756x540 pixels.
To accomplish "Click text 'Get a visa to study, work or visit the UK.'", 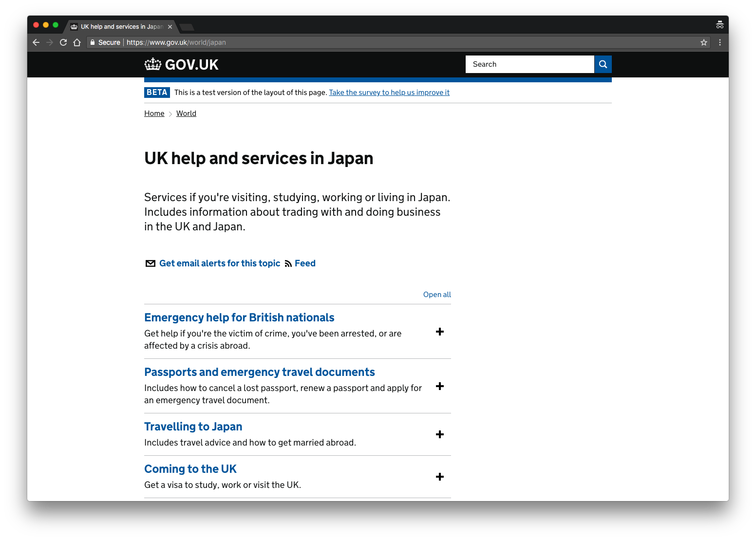I will click(x=223, y=485).
